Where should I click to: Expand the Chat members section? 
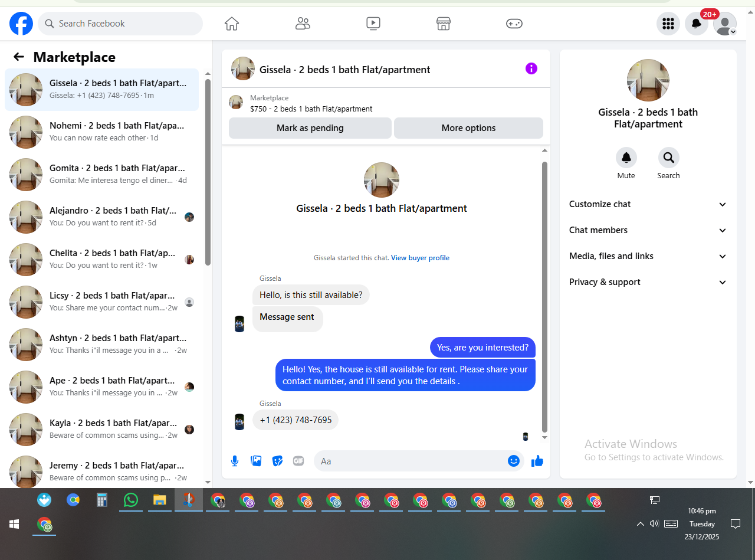point(648,230)
